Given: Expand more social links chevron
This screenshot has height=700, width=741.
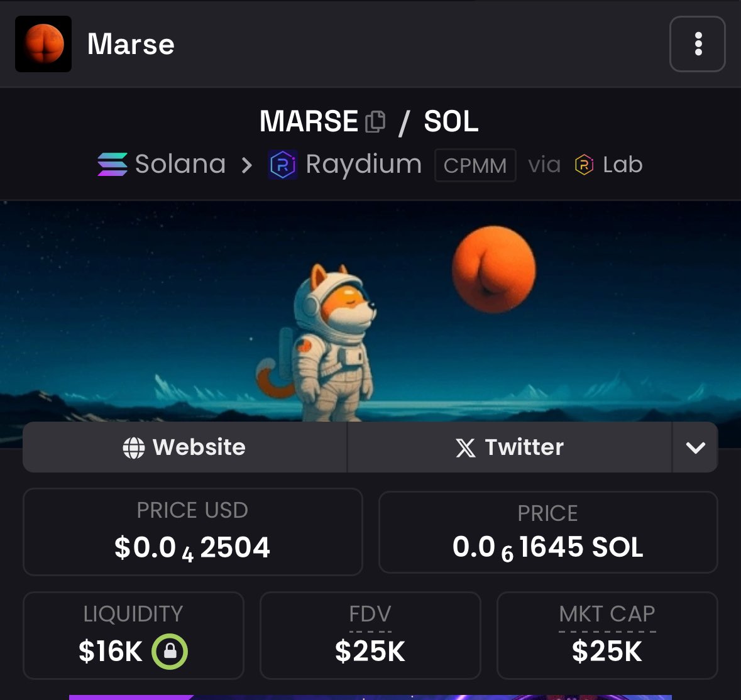Looking at the screenshot, I should pos(695,447).
